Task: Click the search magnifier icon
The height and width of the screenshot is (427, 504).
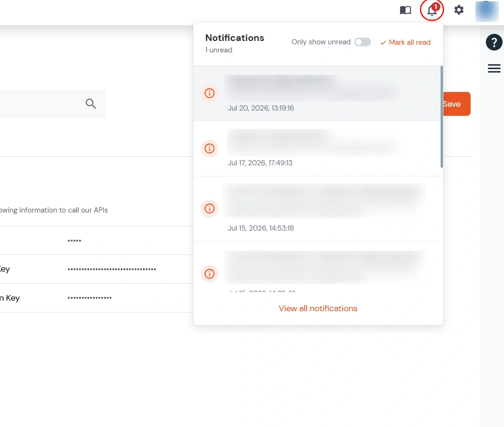Action: [91, 103]
